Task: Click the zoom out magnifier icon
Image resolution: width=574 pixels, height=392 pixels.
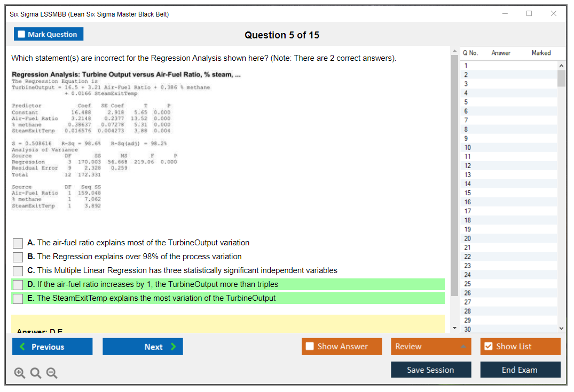Action: click(52, 373)
